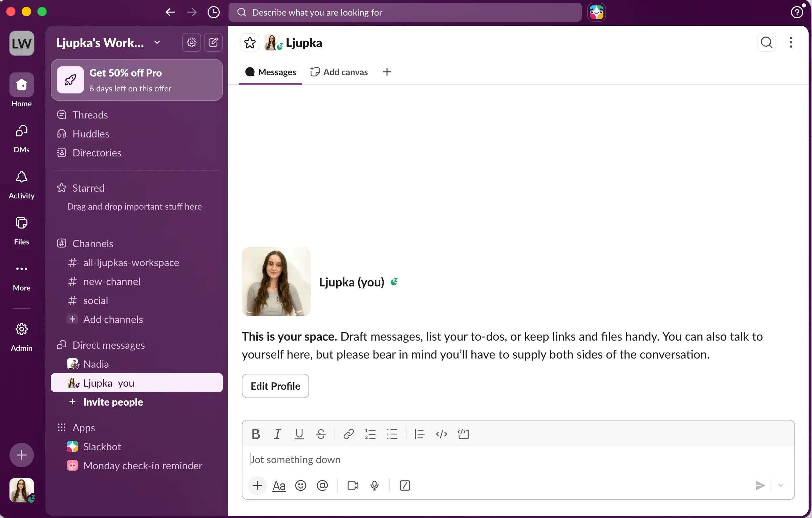Open Huddles in the sidebar

[x=137, y=134]
